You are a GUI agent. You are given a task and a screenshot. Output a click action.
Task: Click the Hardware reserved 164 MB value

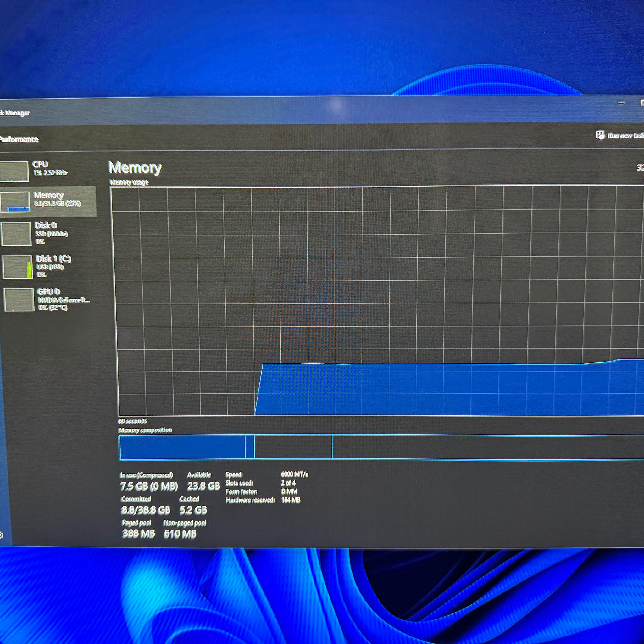click(x=291, y=500)
